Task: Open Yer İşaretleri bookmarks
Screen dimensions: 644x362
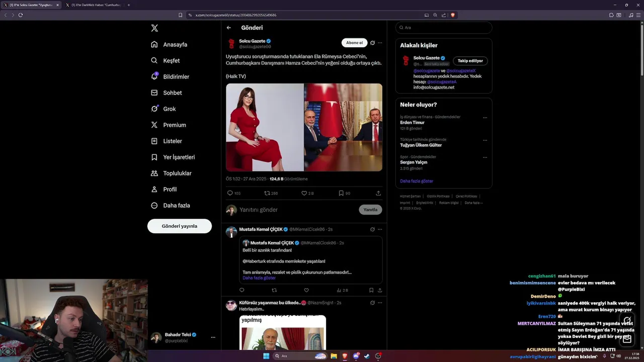Action: pos(173,157)
